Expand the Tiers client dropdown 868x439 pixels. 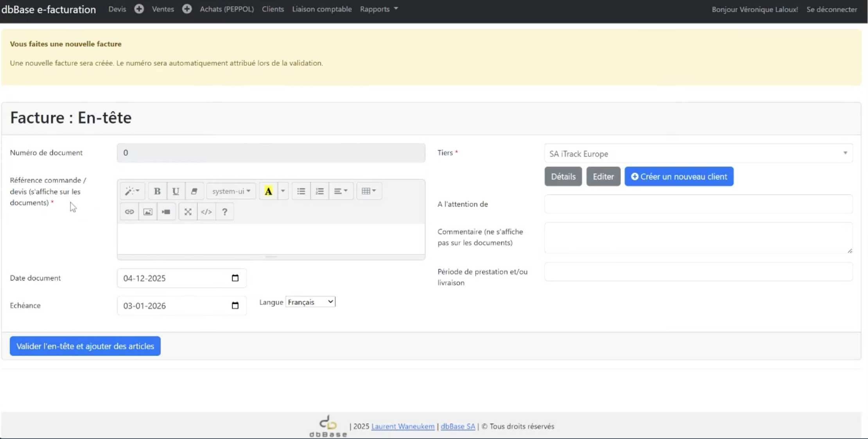(x=698, y=153)
